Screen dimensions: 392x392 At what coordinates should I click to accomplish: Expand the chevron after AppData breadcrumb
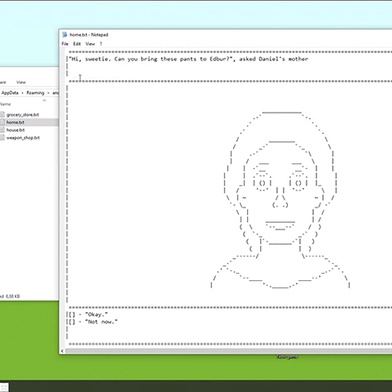point(23,93)
